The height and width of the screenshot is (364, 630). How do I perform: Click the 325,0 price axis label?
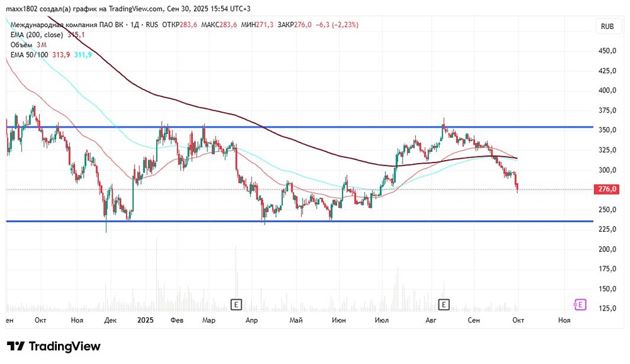(607, 150)
